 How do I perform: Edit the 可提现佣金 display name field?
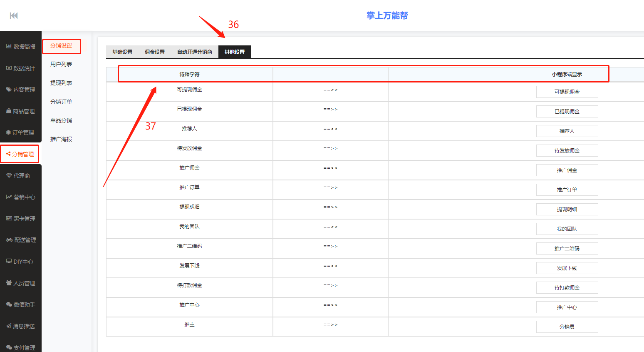click(567, 92)
